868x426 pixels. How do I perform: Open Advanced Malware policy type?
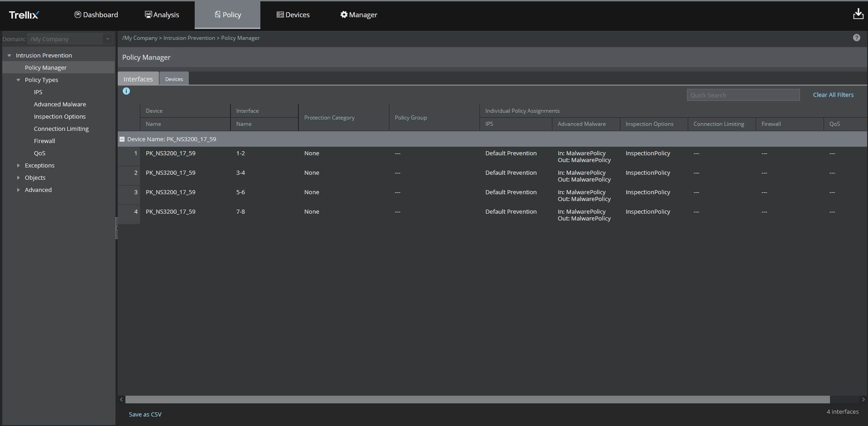click(x=60, y=104)
